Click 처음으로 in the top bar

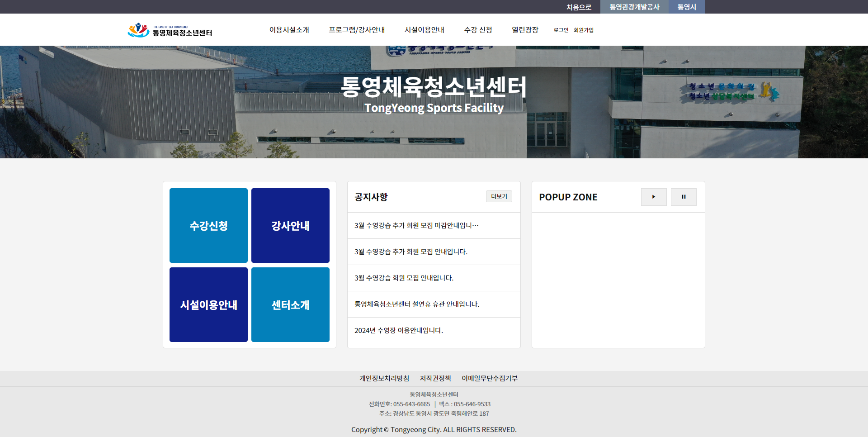tap(579, 7)
